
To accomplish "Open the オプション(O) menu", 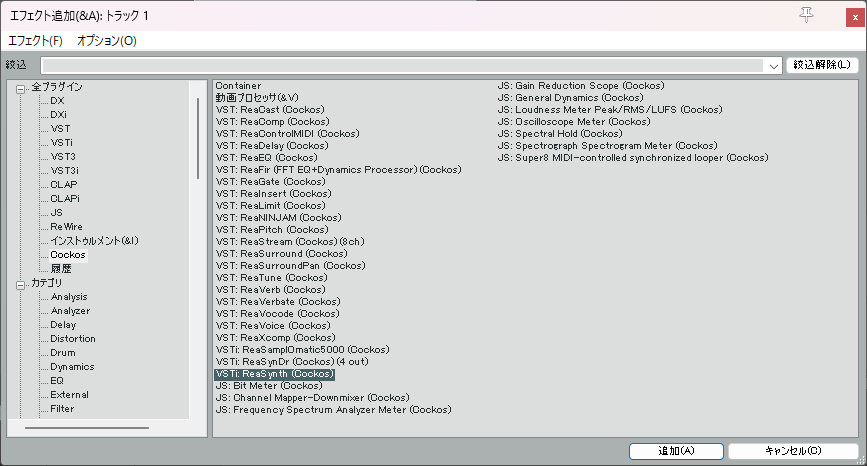I will 107,41.
